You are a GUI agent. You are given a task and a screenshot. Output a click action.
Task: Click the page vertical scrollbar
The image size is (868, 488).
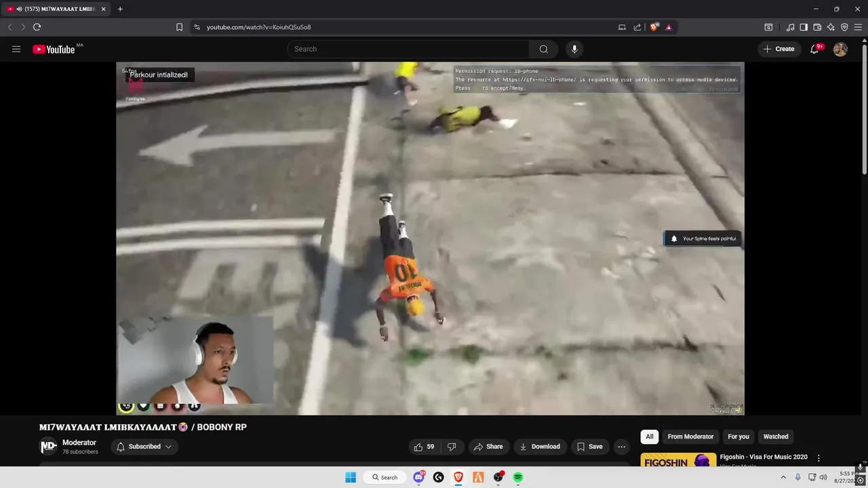864,108
